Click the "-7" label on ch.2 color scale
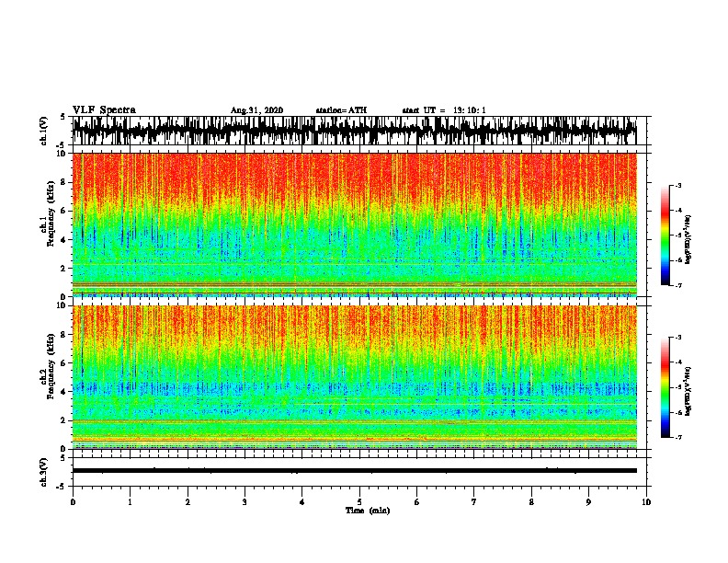The height and width of the screenshot is (563, 728). coord(677,438)
